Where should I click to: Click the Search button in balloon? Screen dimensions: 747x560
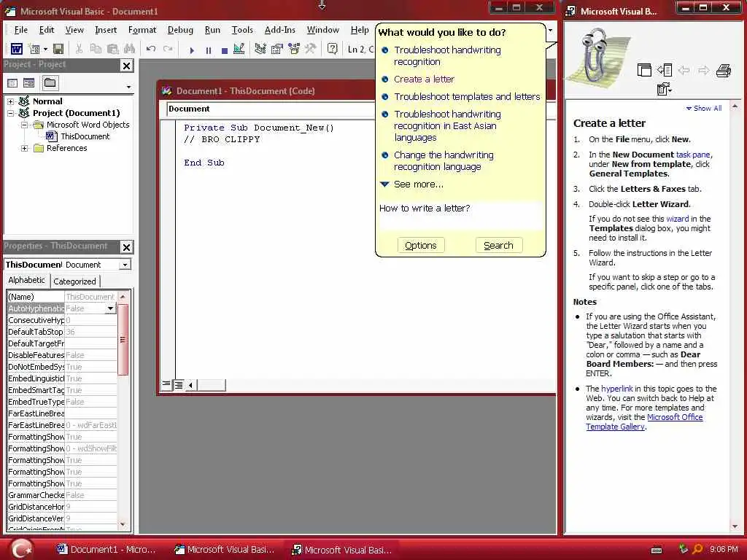(x=499, y=246)
